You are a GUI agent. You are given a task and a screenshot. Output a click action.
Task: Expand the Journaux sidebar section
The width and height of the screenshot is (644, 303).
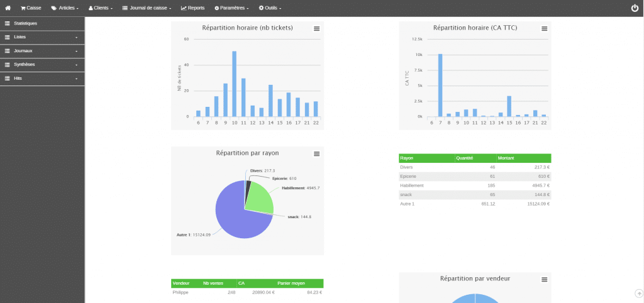(x=42, y=51)
